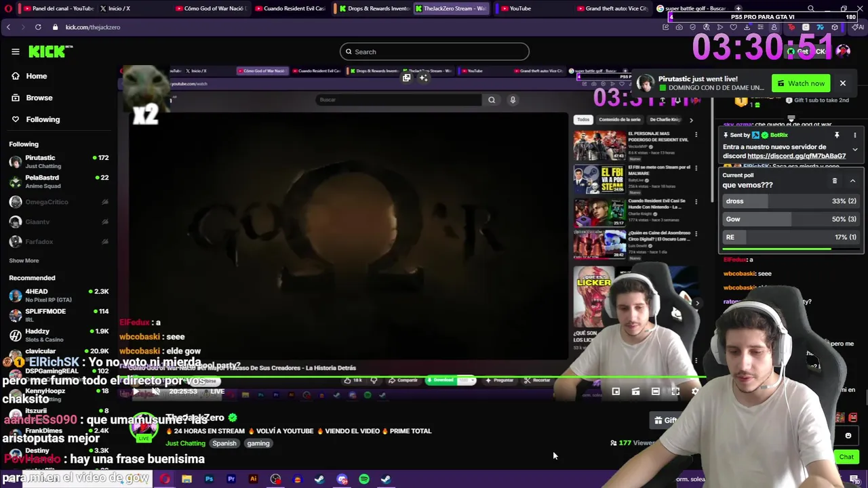This screenshot has width=868, height=488.
Task: Expand the pinned BotRix message chevron
Action: click(854, 149)
